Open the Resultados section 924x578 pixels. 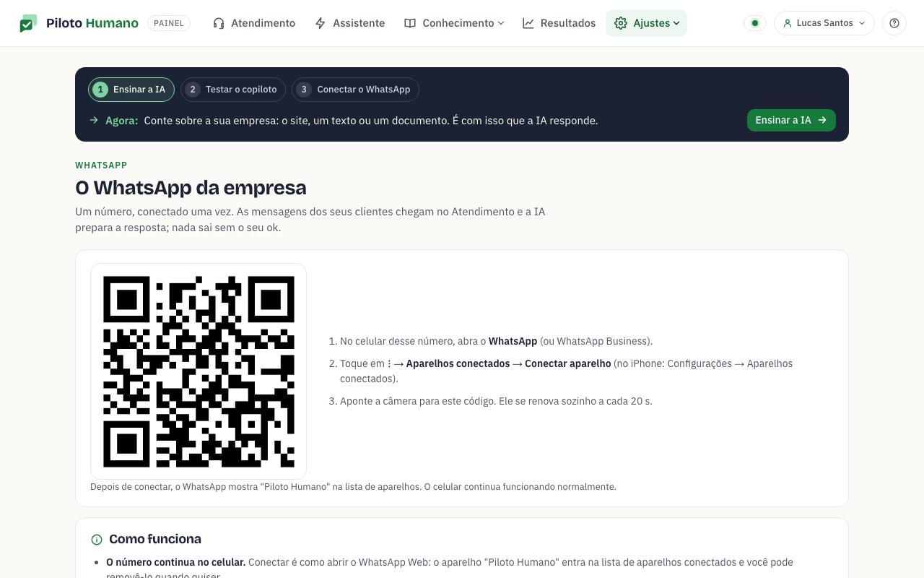[559, 23]
